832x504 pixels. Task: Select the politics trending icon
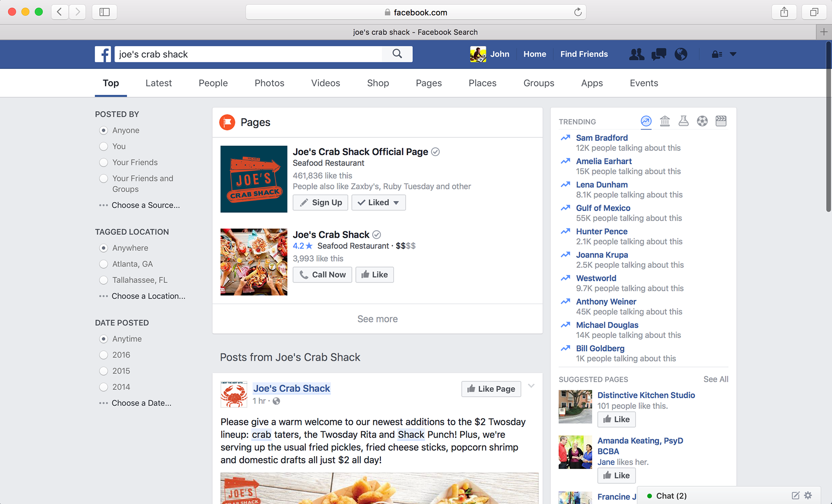point(665,121)
